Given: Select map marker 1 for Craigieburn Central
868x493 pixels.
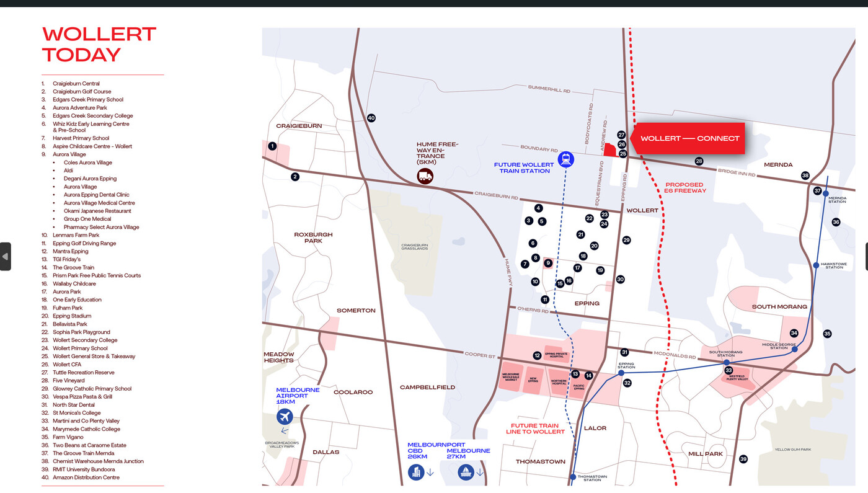Looking at the screenshot, I should point(272,146).
